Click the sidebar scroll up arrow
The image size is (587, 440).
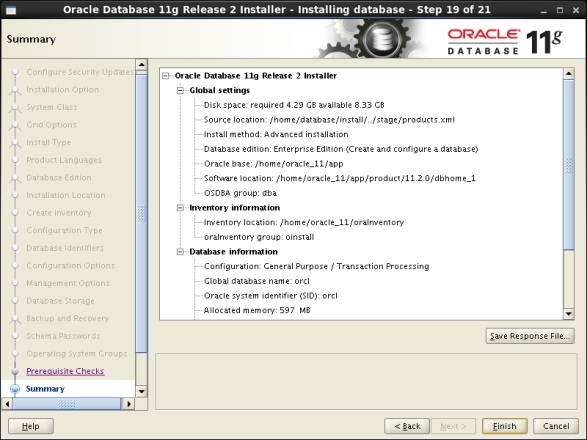(142, 64)
